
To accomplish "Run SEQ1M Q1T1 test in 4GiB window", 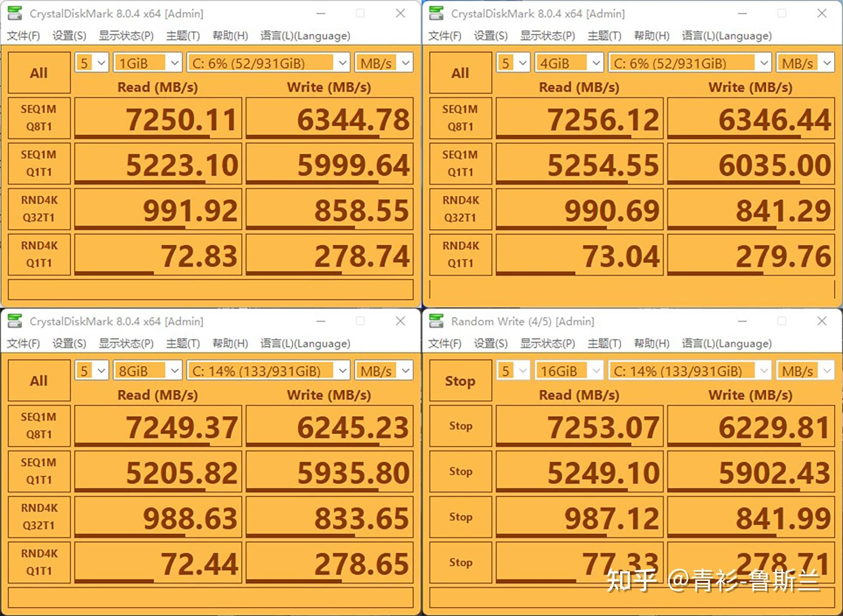I will coord(460,163).
